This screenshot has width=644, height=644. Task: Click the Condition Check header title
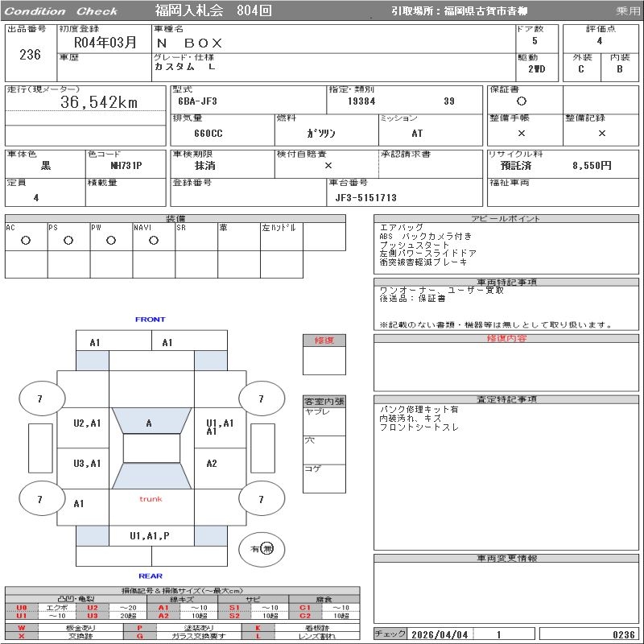pyautogui.click(x=62, y=11)
